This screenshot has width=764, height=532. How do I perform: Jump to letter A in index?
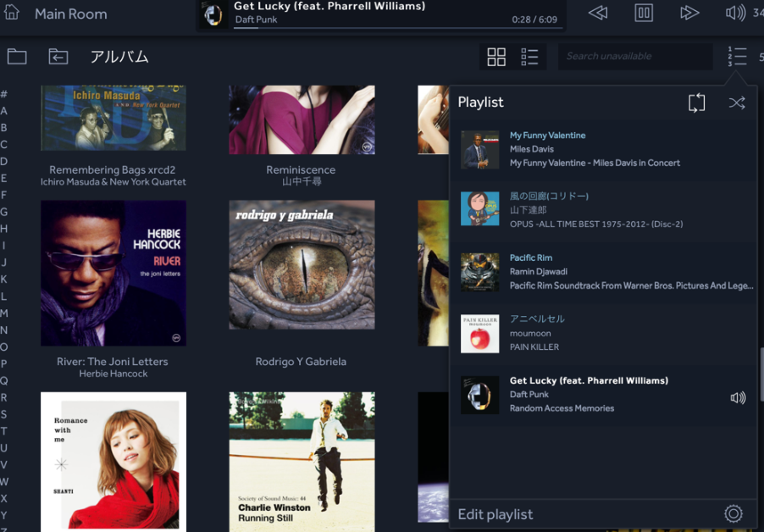tap(4, 111)
